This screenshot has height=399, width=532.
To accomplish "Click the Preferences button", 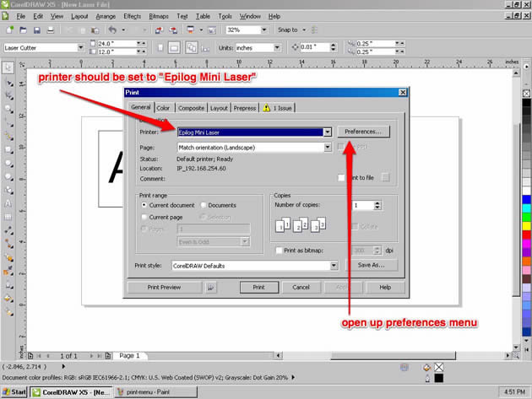I will pos(363,132).
